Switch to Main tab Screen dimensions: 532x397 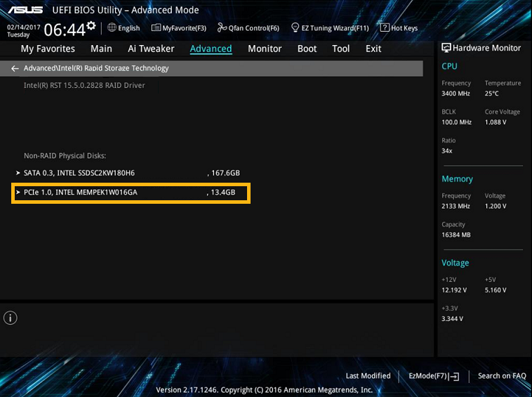pos(101,49)
